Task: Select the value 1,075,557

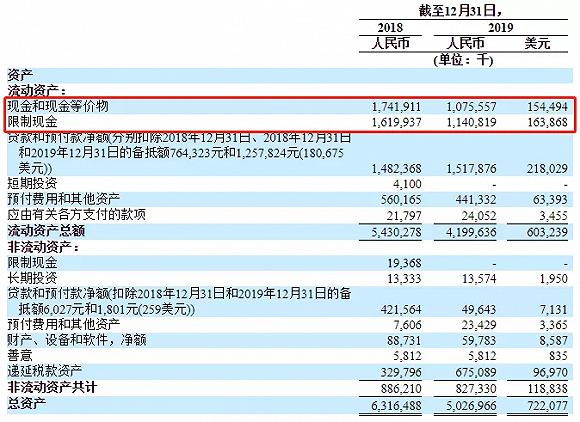Action: pos(471,107)
